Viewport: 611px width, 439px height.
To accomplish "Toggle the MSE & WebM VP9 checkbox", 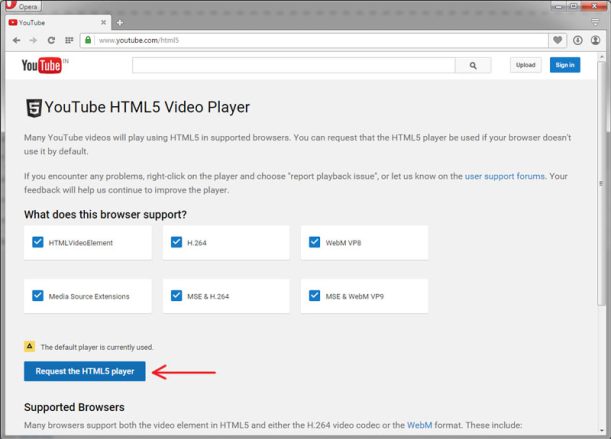I will pos(314,295).
